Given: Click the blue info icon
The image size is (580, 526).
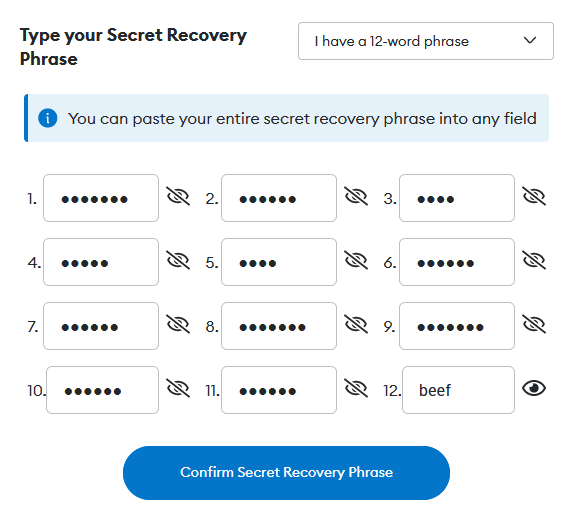Looking at the screenshot, I should [48, 118].
